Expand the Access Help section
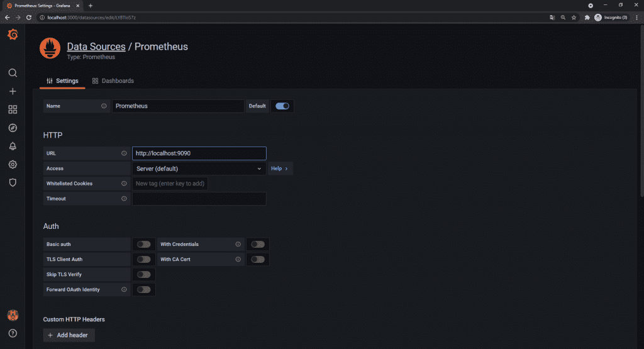The height and width of the screenshot is (349, 644). click(280, 169)
